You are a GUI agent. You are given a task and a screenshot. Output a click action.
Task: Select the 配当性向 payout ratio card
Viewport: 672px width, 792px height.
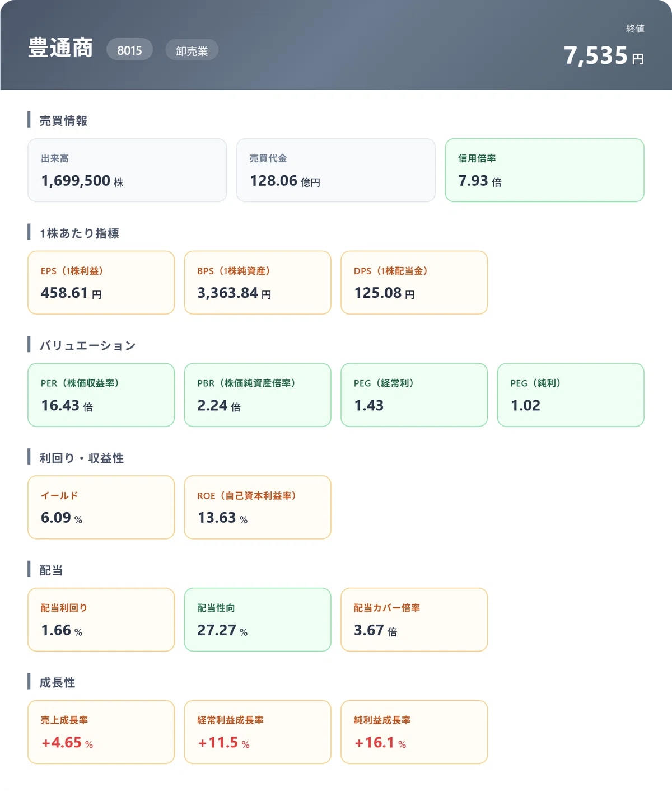click(x=258, y=620)
